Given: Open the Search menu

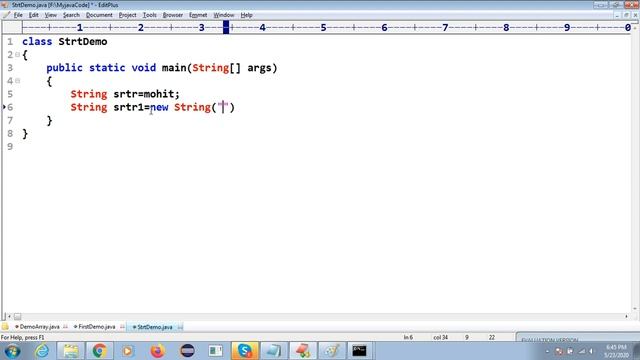Looking at the screenshot, I should pos(71,15).
